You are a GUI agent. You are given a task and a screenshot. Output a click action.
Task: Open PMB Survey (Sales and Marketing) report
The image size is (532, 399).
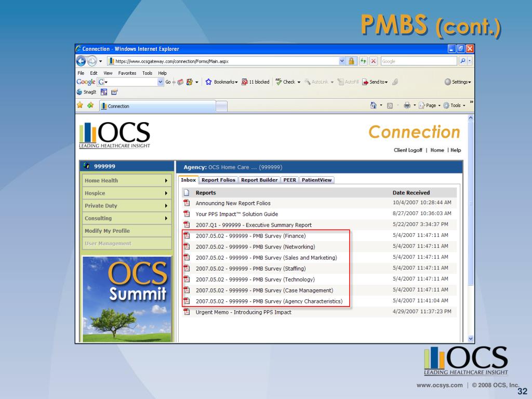point(267,258)
